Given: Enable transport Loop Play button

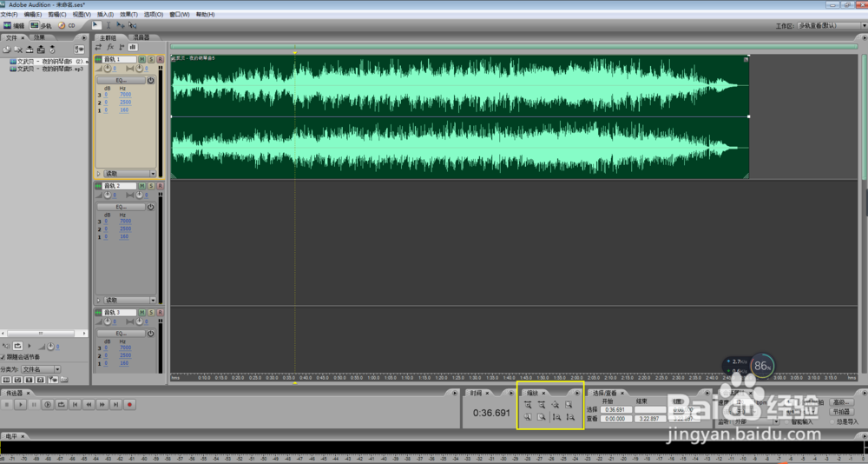Looking at the screenshot, I should pos(62,405).
